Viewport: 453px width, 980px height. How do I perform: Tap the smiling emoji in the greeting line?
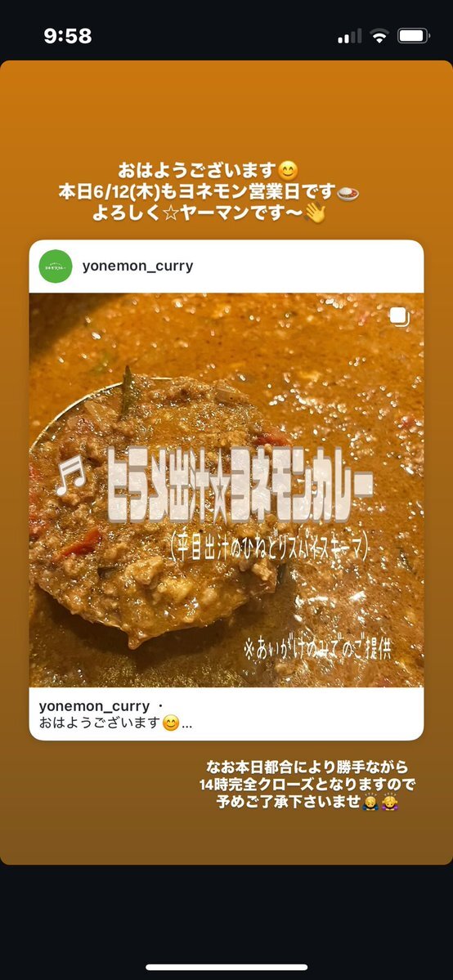point(288,170)
